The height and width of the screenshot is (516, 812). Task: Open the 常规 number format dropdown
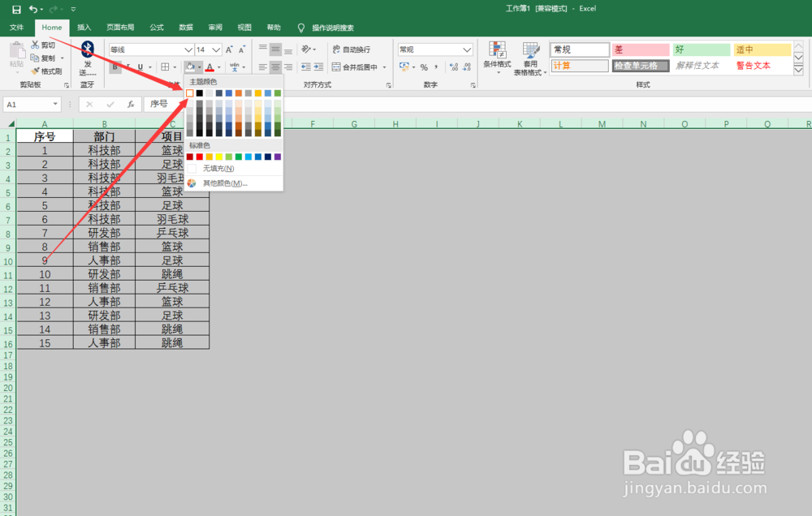[x=467, y=49]
